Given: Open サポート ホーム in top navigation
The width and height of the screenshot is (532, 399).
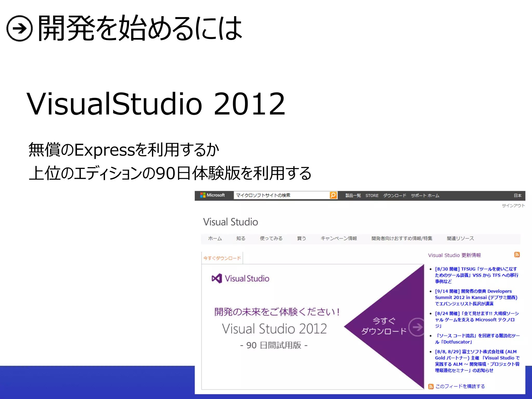Looking at the screenshot, I should pos(425,196).
